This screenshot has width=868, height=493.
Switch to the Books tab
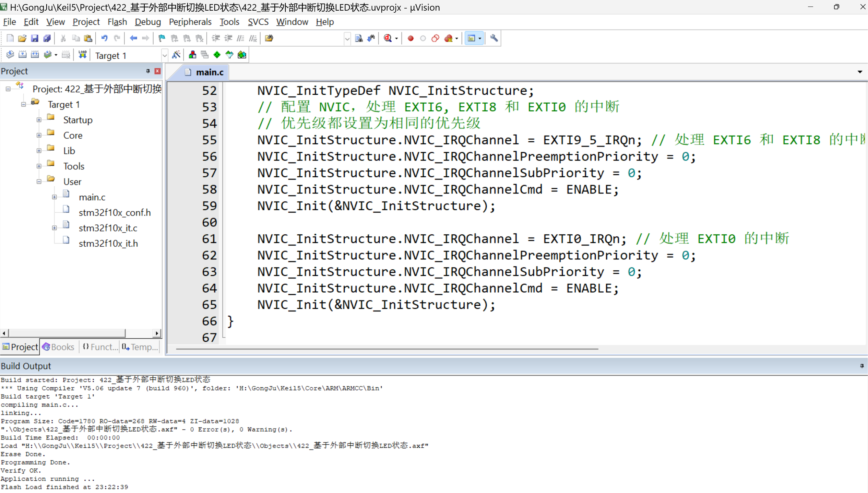[x=58, y=347]
